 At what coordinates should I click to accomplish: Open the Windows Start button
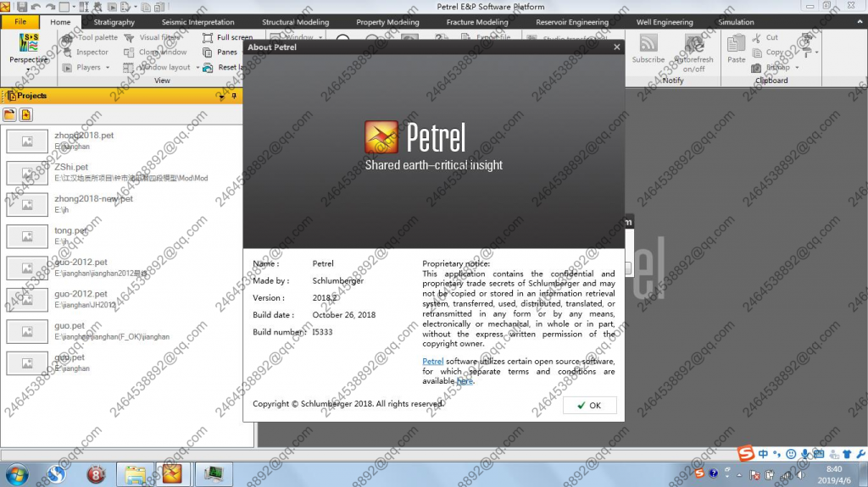coord(17,475)
